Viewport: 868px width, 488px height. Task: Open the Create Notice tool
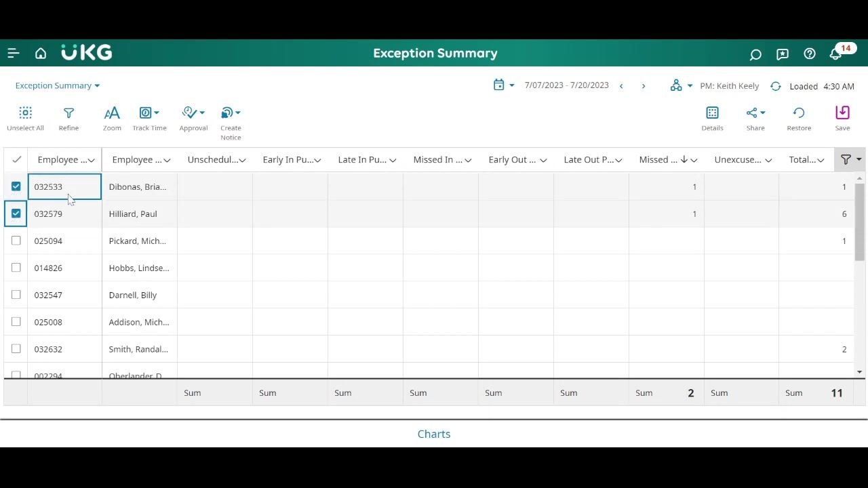click(x=231, y=123)
